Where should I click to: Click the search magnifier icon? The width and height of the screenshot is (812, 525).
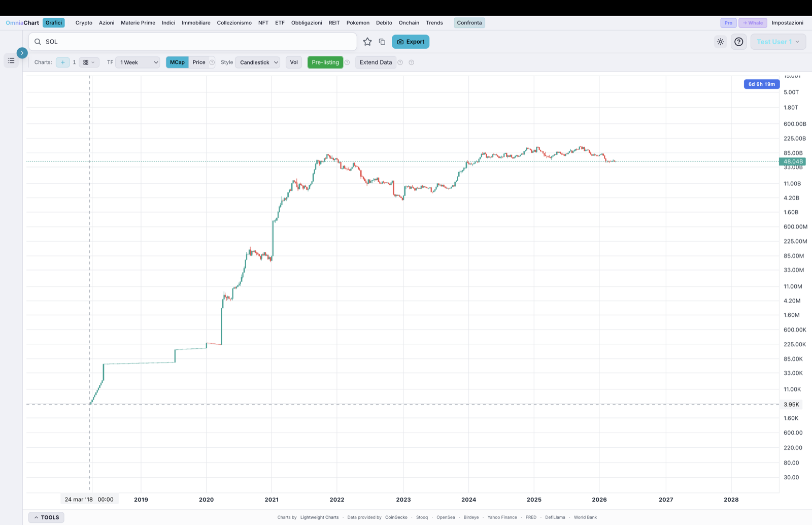38,42
